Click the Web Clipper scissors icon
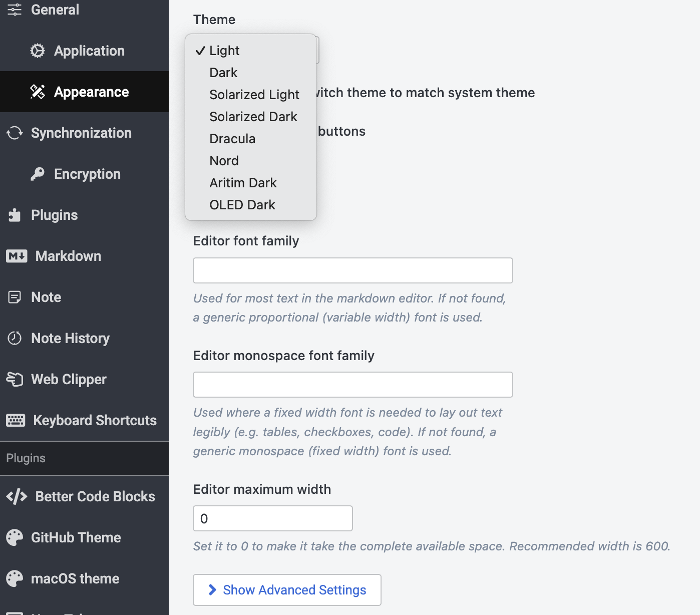700x615 pixels. 15,379
